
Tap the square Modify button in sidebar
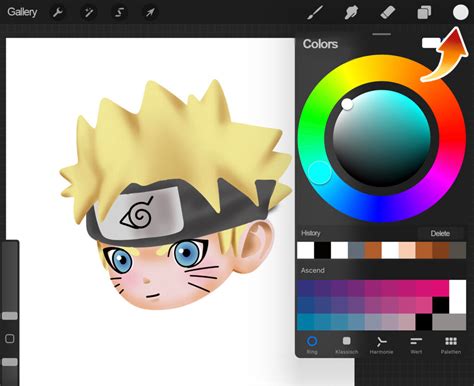tap(10, 339)
